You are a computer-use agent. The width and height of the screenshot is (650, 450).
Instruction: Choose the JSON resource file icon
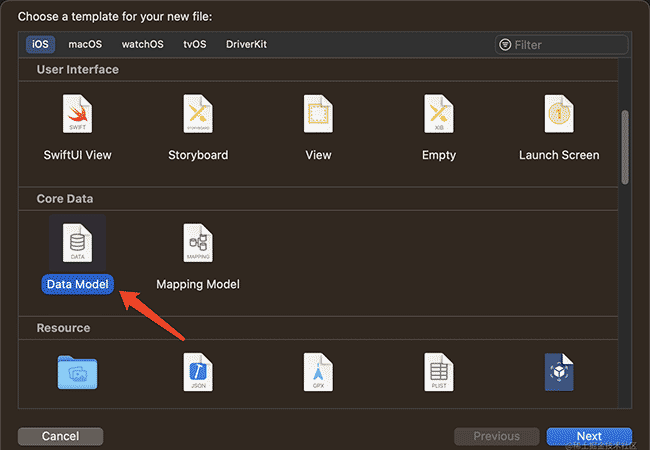(198, 372)
